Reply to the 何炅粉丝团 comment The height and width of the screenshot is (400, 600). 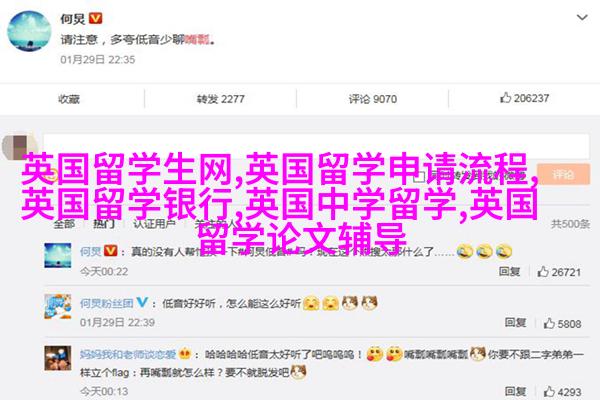515,323
